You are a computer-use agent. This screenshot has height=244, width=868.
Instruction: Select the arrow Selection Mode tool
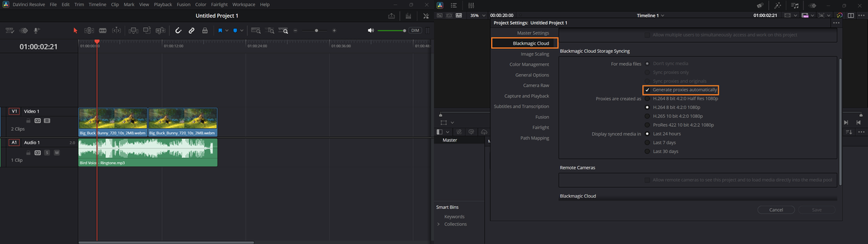tap(75, 30)
